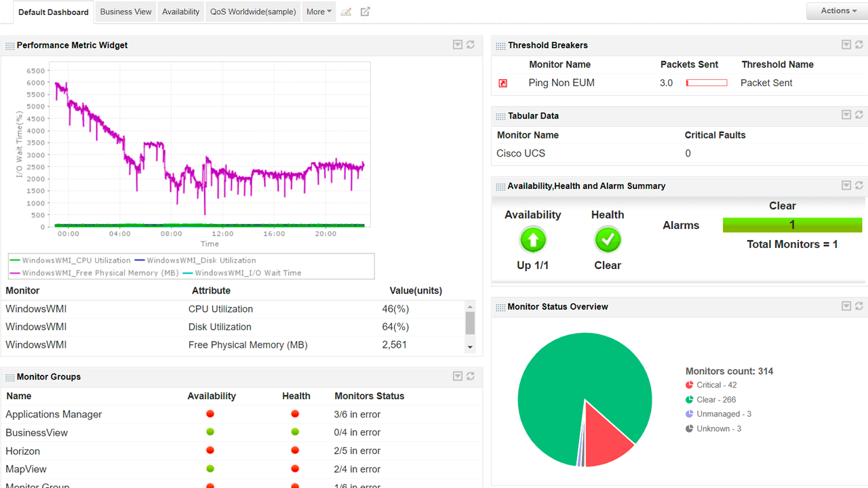Screen dimensions: 868x488
Task: Open the More tab dropdown
Action: pos(318,12)
